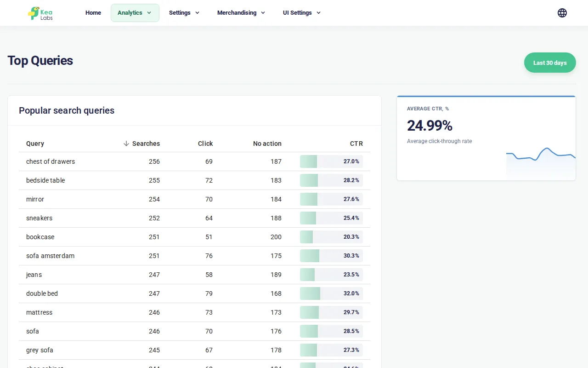This screenshot has width=588, height=368.
Task: Click the sort arrow beside Searches
Action: click(126, 144)
